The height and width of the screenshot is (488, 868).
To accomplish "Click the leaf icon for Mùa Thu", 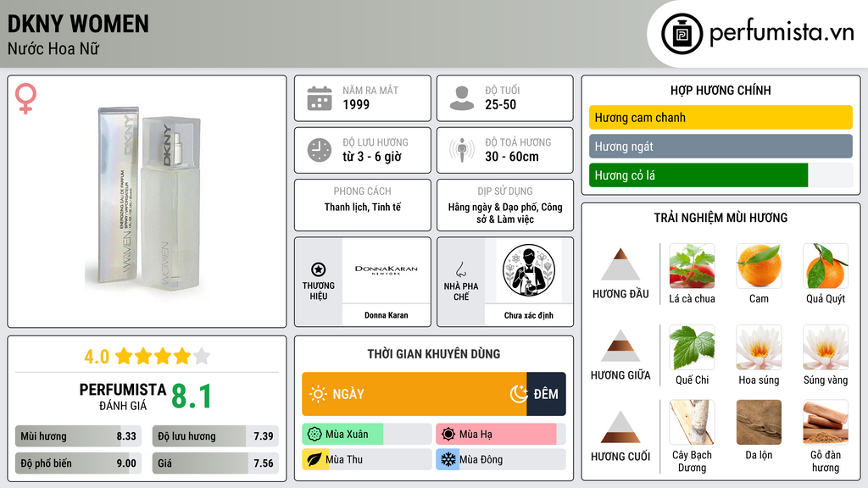I will [314, 460].
